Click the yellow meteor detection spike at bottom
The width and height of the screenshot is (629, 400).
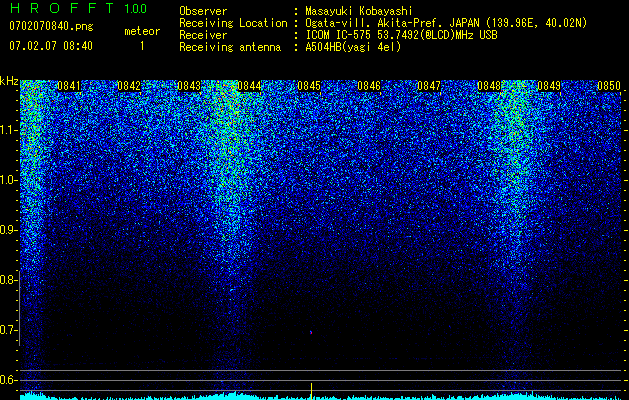click(x=311, y=391)
